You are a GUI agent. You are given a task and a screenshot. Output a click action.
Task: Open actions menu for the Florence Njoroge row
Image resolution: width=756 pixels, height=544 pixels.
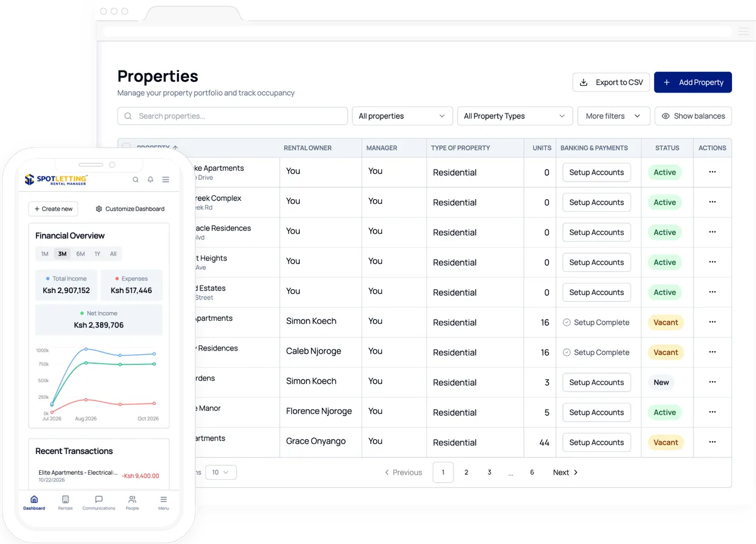[713, 412]
